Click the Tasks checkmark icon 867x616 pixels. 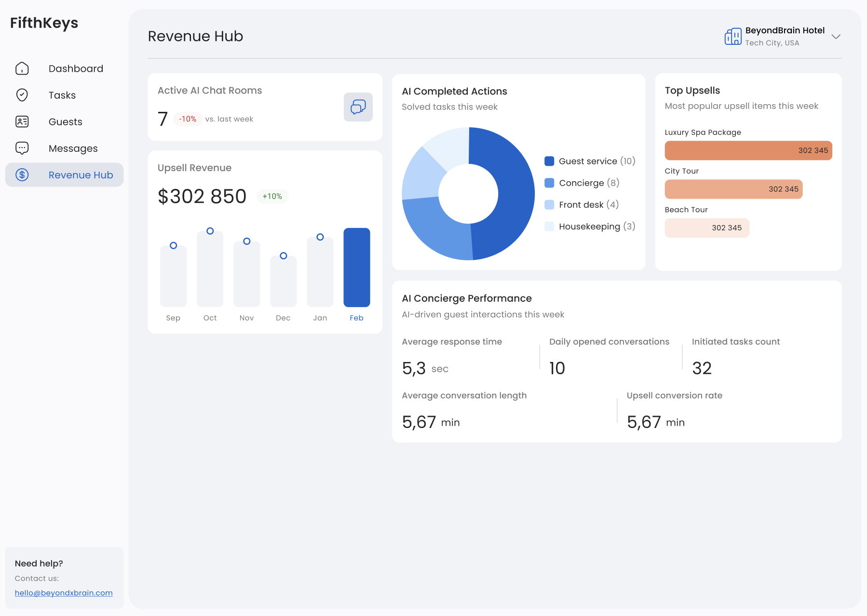tap(22, 95)
